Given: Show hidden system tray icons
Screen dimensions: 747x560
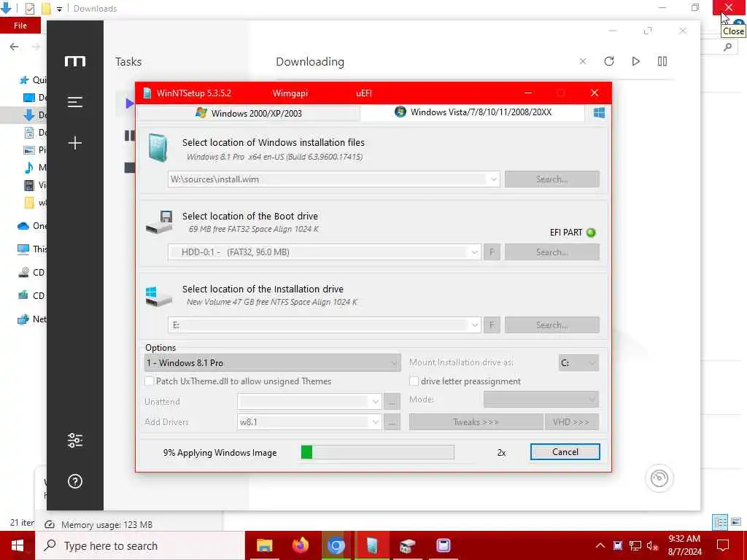Looking at the screenshot, I should coord(600,545).
